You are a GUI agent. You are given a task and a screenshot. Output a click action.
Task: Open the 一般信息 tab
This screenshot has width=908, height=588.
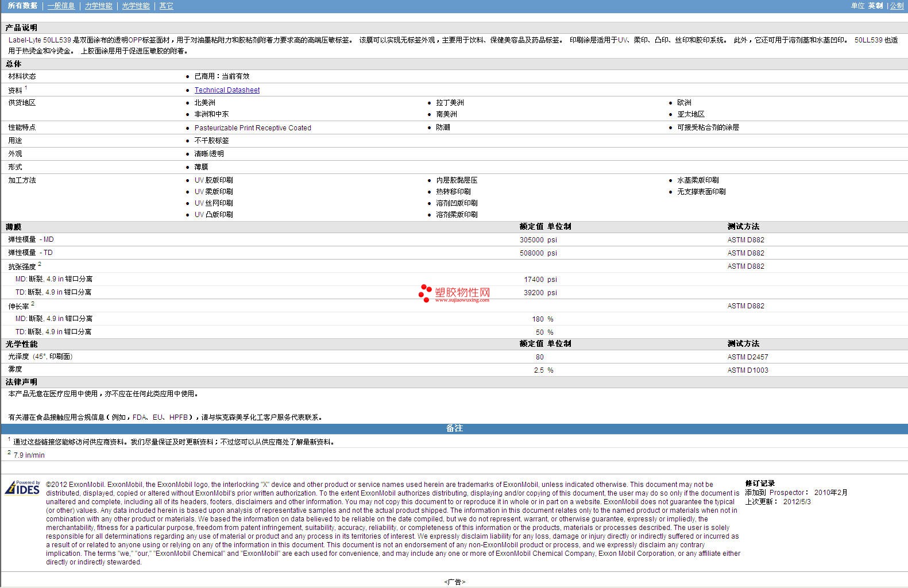pyautogui.click(x=61, y=6)
